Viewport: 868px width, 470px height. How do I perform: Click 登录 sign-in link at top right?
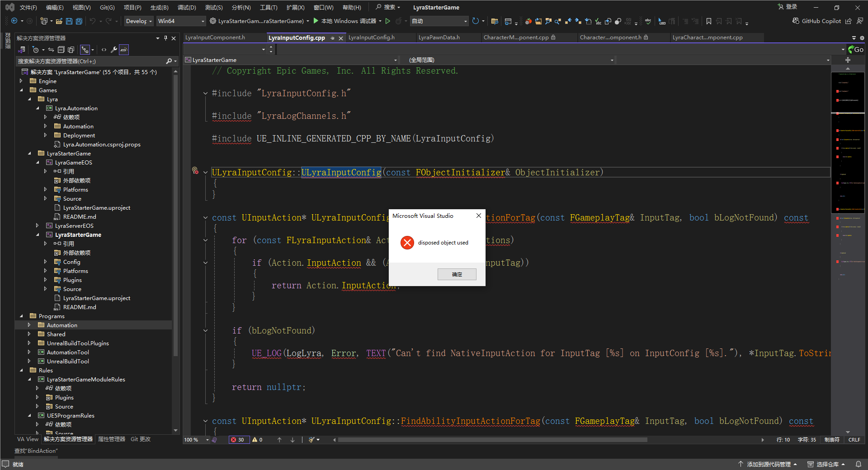click(788, 7)
